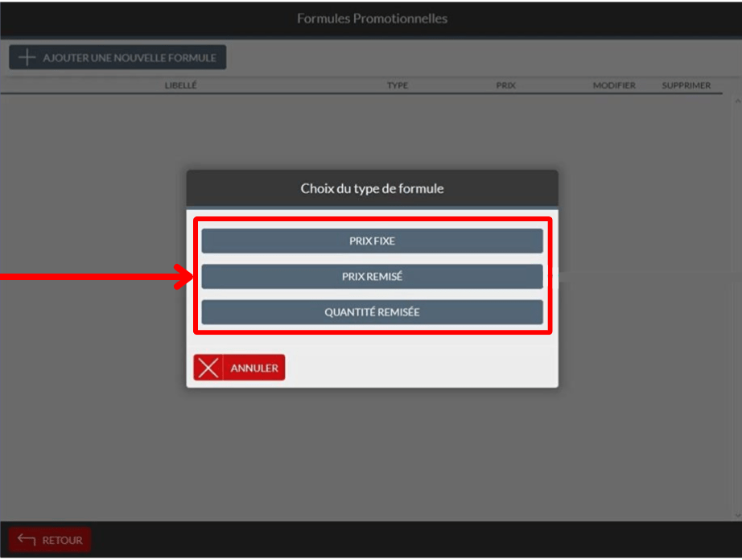This screenshot has height=560, width=742.
Task: Click the PRIX column header
Action: [505, 85]
